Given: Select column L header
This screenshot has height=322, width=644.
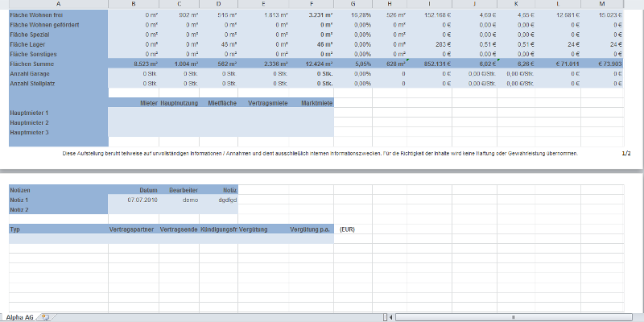Looking at the screenshot, I should 558,4.
